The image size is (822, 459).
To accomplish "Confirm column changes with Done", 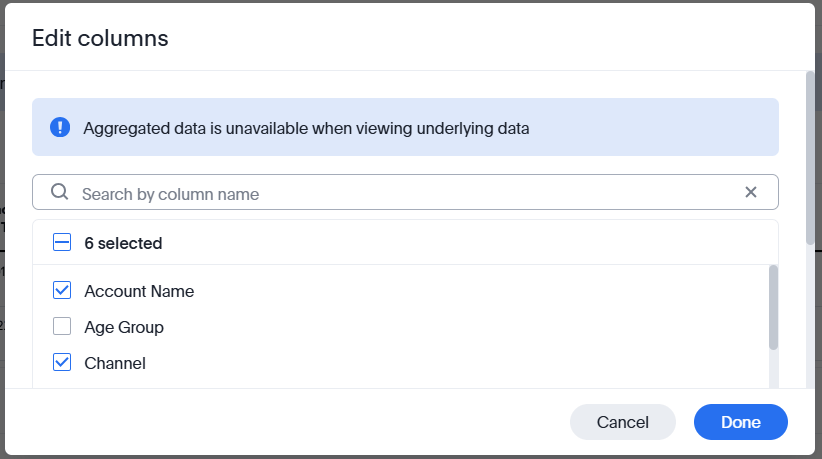I will 740,422.
